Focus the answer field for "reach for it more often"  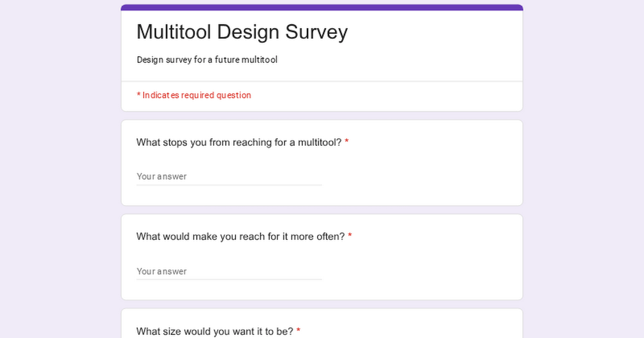229,271
